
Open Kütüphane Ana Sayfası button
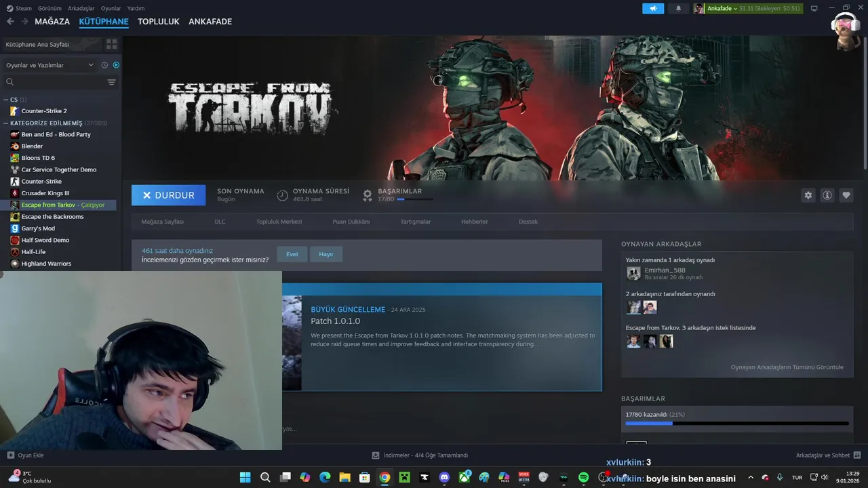point(51,44)
